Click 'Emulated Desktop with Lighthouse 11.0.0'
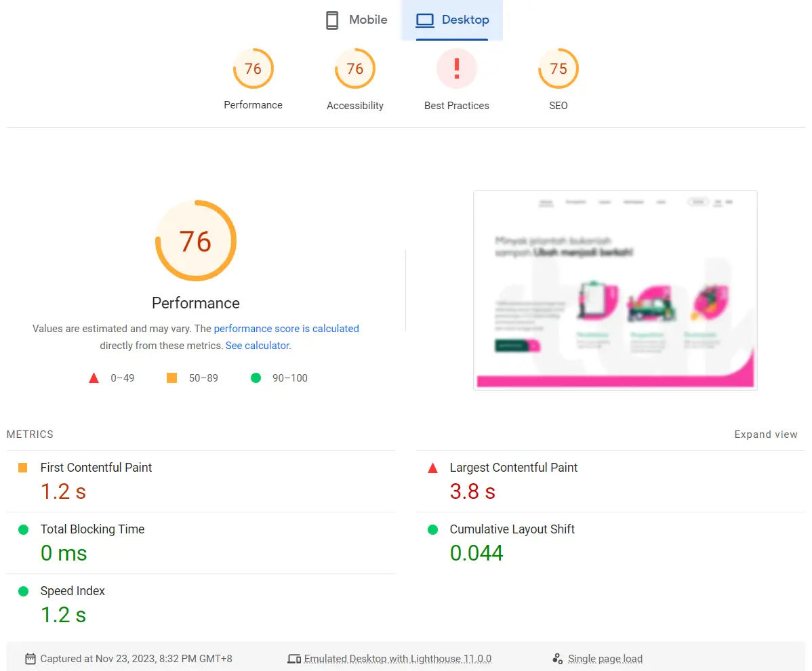The image size is (812, 671). coord(398,659)
